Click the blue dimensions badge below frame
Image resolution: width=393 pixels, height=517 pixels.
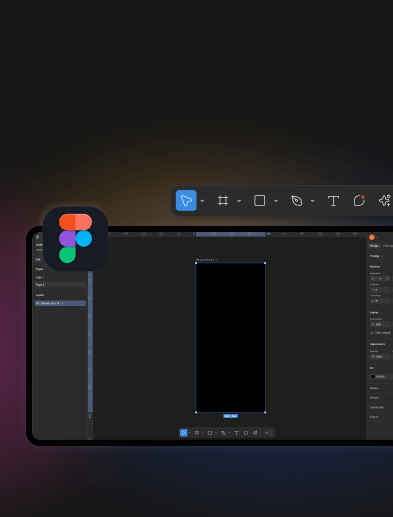click(x=230, y=416)
